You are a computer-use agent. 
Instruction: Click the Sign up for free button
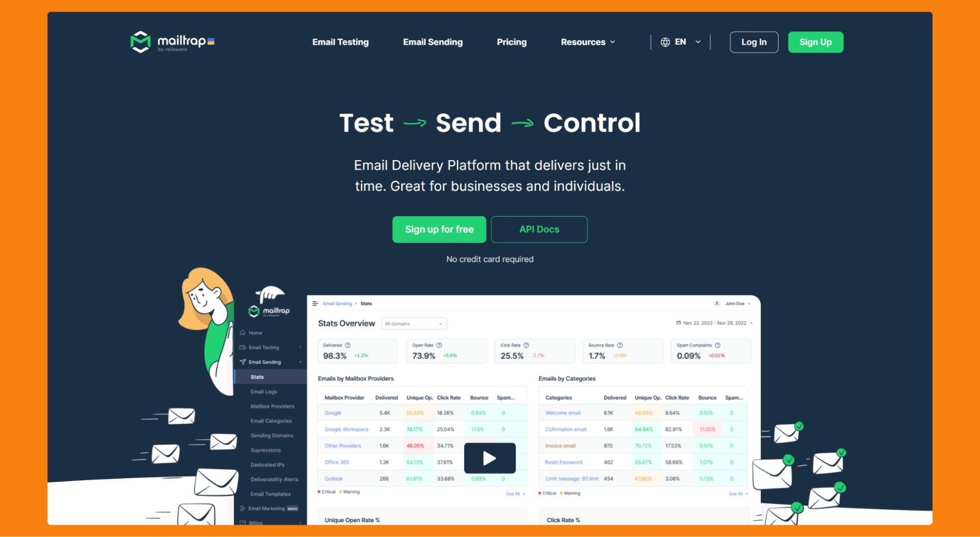pyautogui.click(x=439, y=229)
